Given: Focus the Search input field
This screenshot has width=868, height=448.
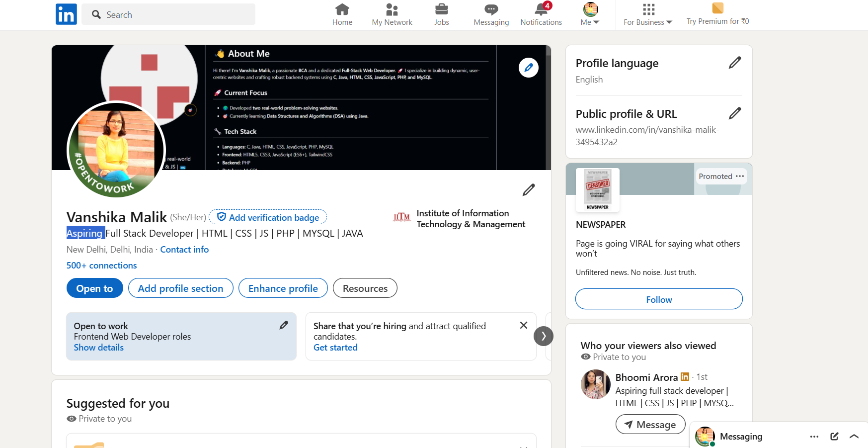Looking at the screenshot, I should tap(168, 14).
